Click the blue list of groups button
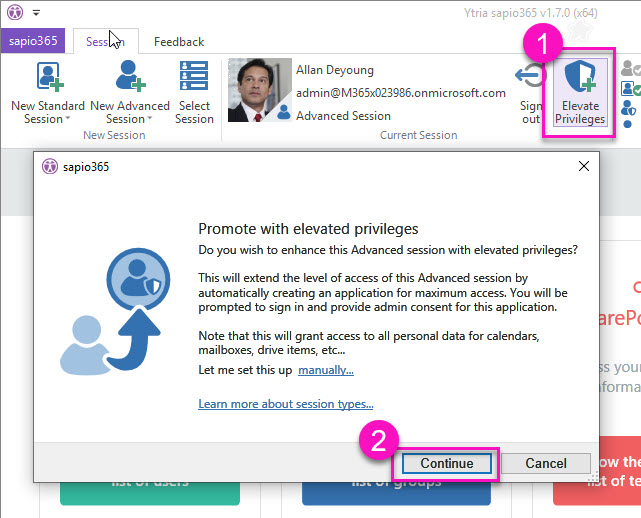This screenshot has width=641, height=518. tap(396, 494)
